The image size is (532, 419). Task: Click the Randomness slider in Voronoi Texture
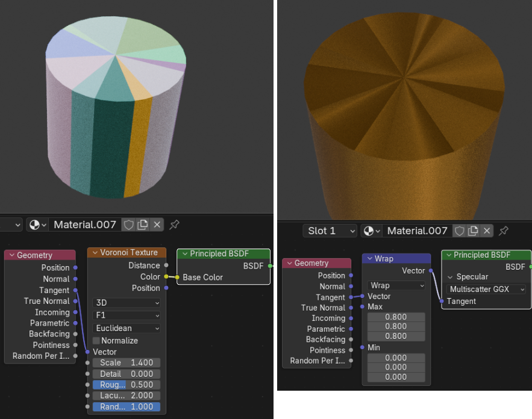(126, 407)
